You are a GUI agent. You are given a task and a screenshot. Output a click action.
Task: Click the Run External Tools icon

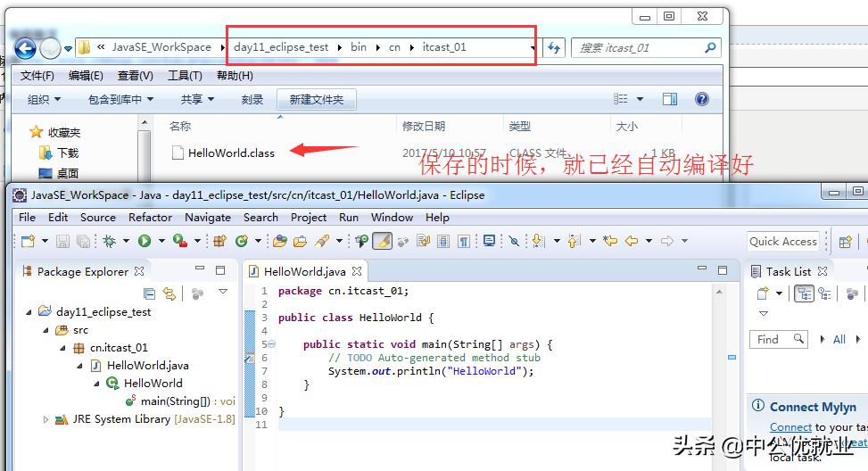179,241
